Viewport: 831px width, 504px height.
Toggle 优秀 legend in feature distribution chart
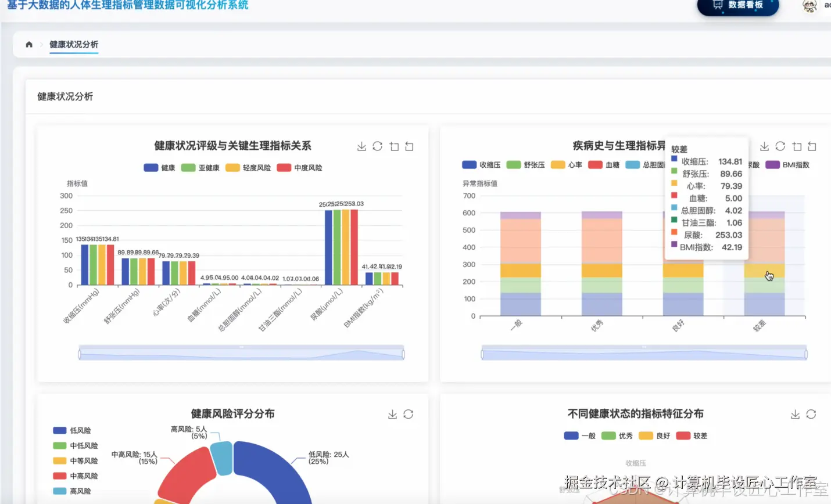(x=617, y=435)
